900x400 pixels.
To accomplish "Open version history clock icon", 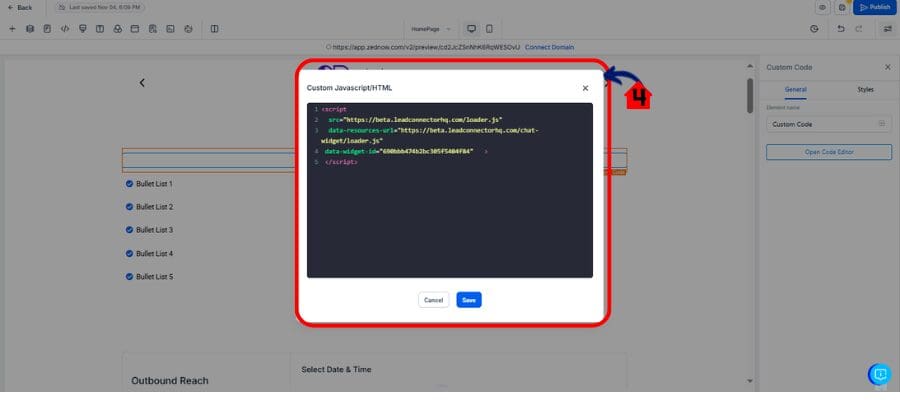I will pyautogui.click(x=813, y=28).
